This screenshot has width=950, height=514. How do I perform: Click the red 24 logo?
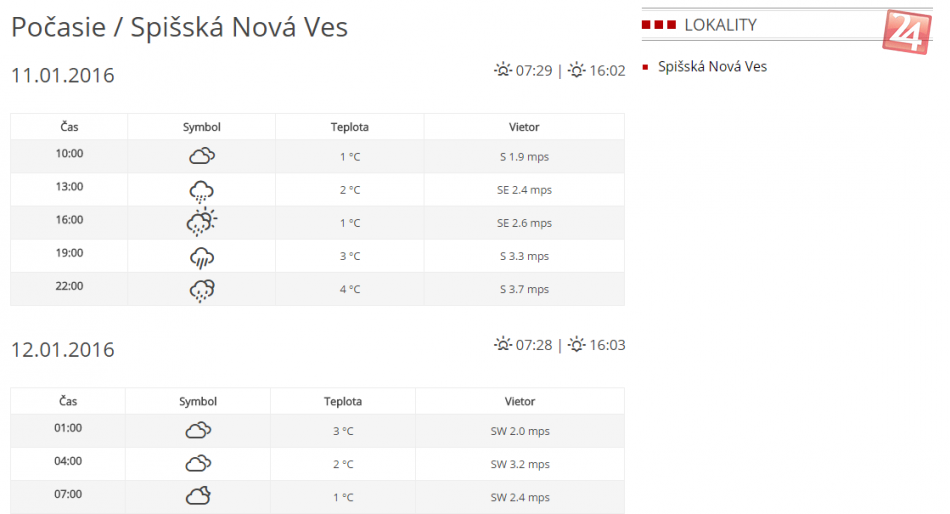tap(906, 31)
